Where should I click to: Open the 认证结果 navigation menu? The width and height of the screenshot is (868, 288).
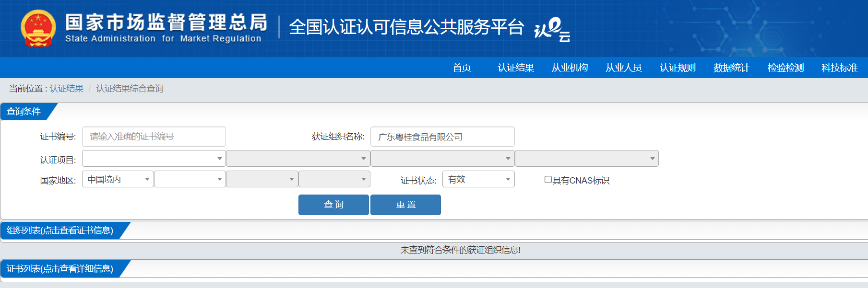point(516,68)
